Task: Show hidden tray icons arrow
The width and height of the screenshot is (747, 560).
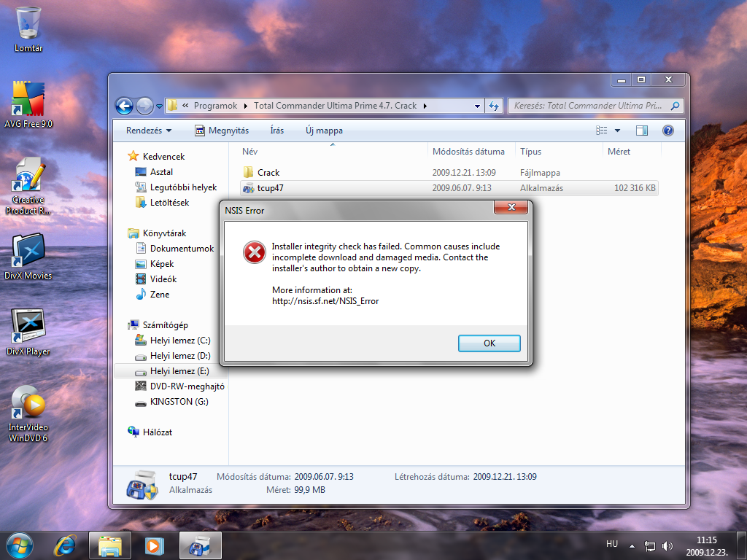Action: tap(632, 546)
